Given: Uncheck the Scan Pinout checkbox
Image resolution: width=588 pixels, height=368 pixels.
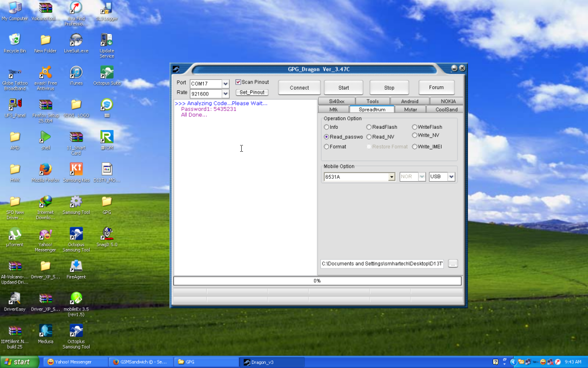Looking at the screenshot, I should tap(238, 82).
